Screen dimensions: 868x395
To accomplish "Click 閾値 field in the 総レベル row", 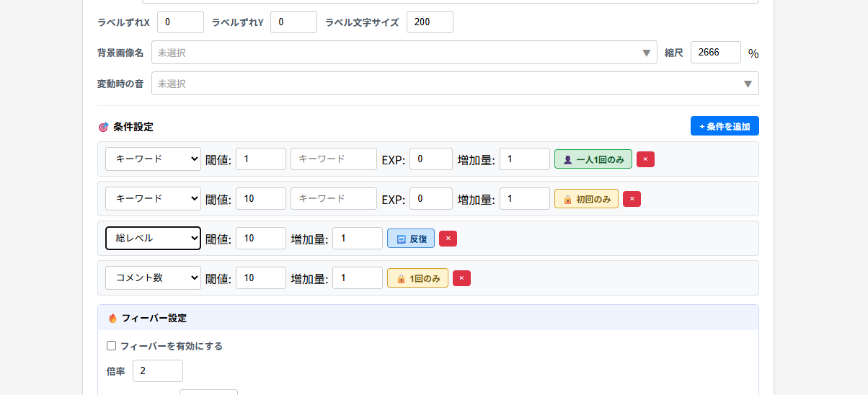I will click(261, 238).
